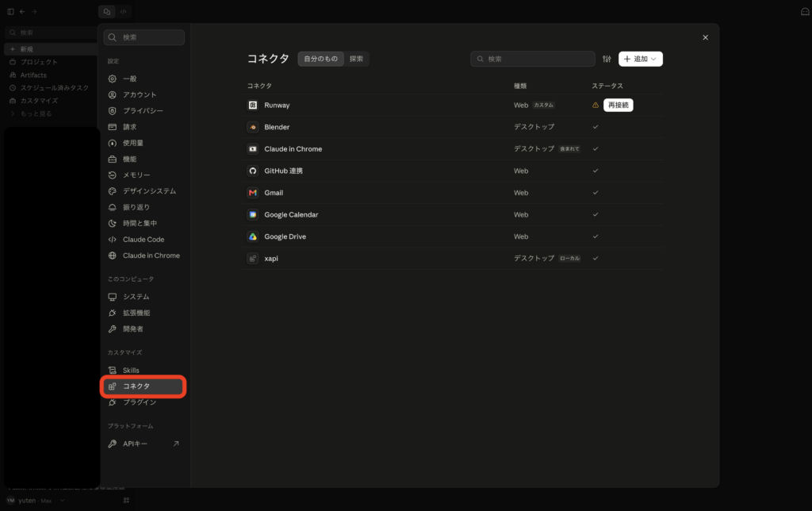Click the カスタム tag on Runway row
This screenshot has width=812, height=511.
[x=544, y=106]
